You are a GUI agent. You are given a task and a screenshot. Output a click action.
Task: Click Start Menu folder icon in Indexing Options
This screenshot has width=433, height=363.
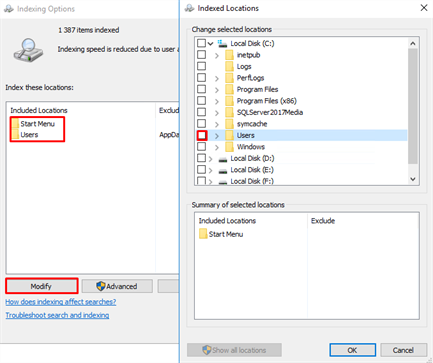[15, 124]
